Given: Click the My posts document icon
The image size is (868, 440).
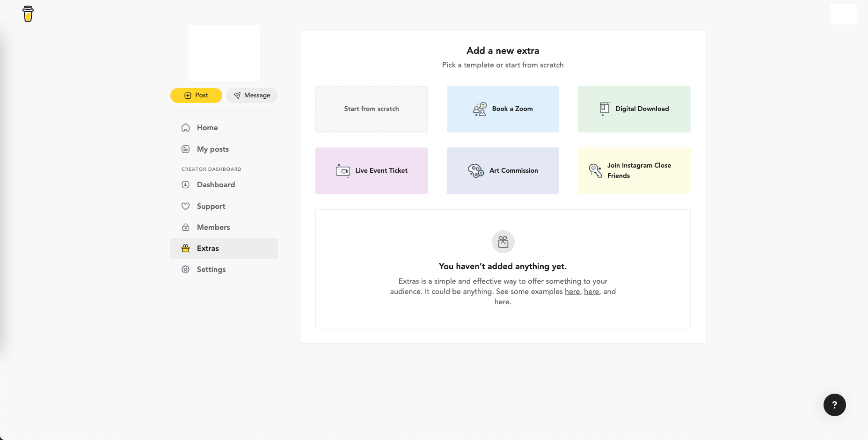Looking at the screenshot, I should [186, 149].
